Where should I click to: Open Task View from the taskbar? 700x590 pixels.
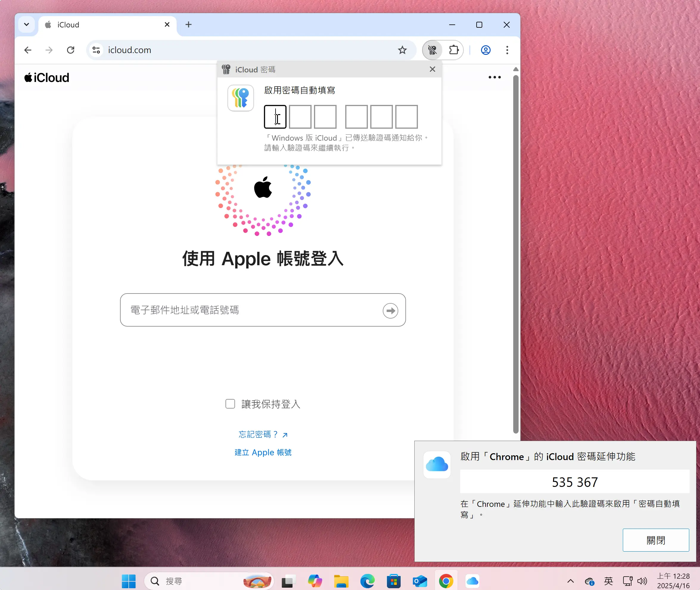[288, 581]
